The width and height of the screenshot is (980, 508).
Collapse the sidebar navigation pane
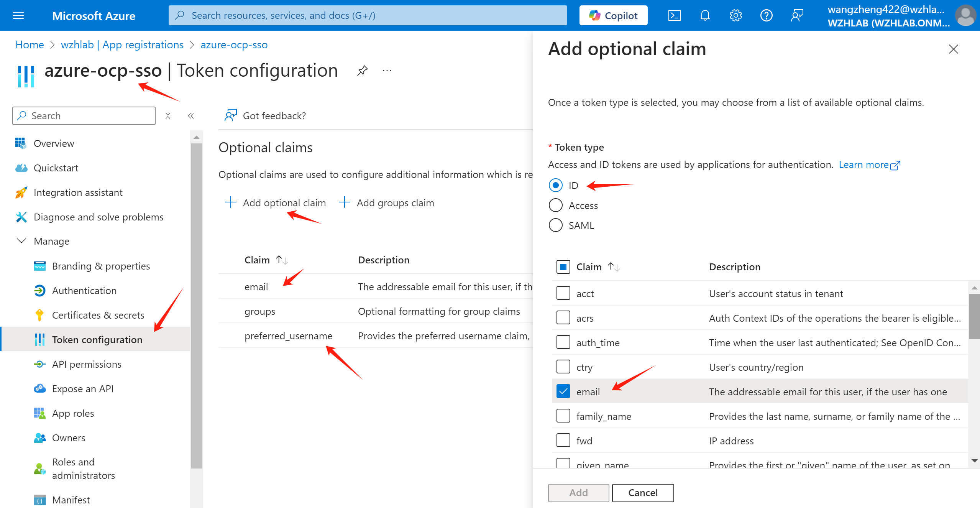[191, 116]
